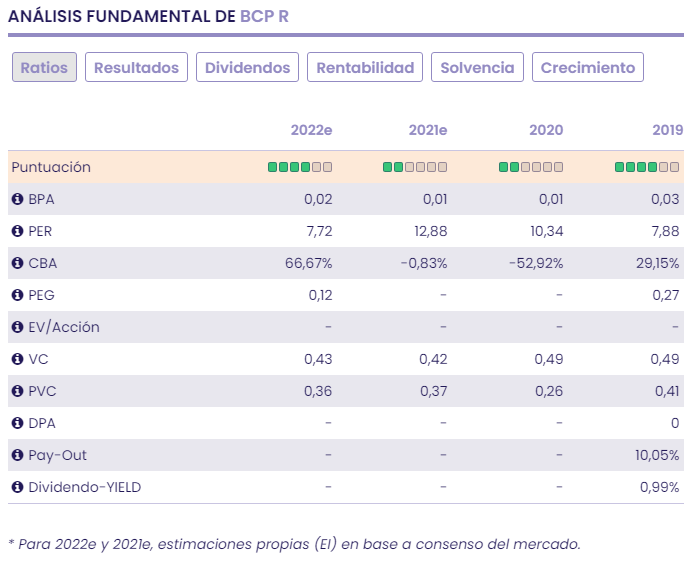Click the info icon next to PEG
This screenshot has width=692, height=563.
pos(17,295)
